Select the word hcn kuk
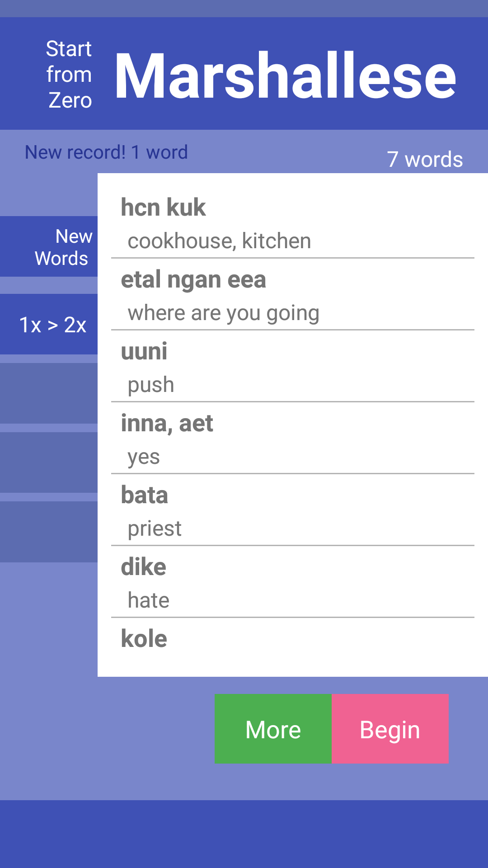Viewport: 488px width, 868px height. coord(163,208)
